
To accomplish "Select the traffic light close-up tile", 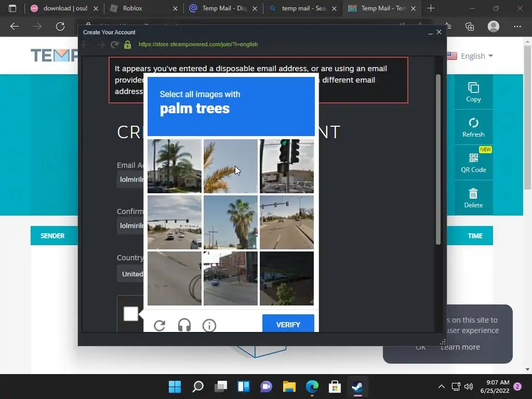I will 287,166.
